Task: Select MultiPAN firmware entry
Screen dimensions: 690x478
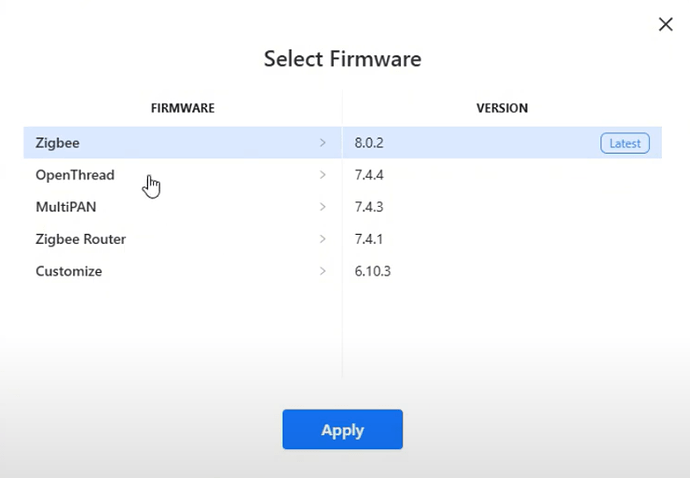Action: [183, 207]
